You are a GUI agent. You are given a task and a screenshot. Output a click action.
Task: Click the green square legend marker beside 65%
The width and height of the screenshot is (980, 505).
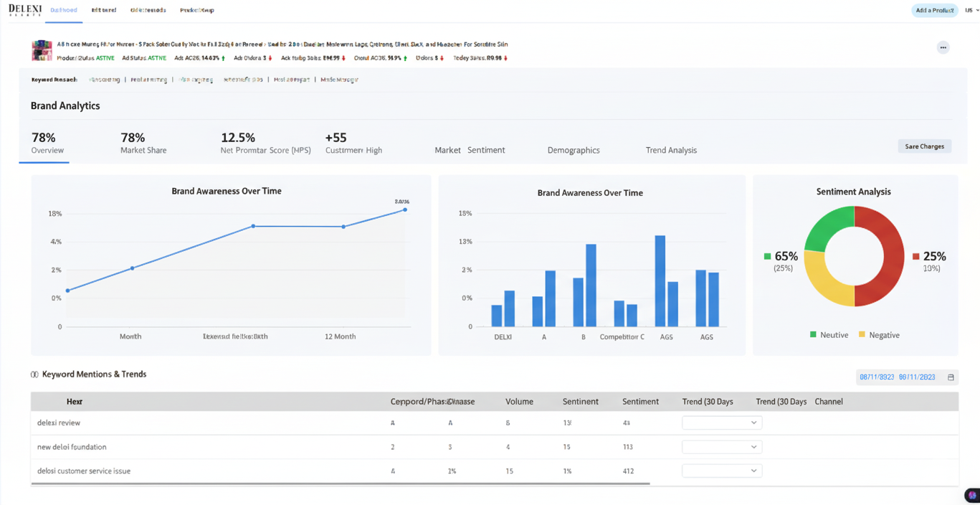pyautogui.click(x=767, y=256)
